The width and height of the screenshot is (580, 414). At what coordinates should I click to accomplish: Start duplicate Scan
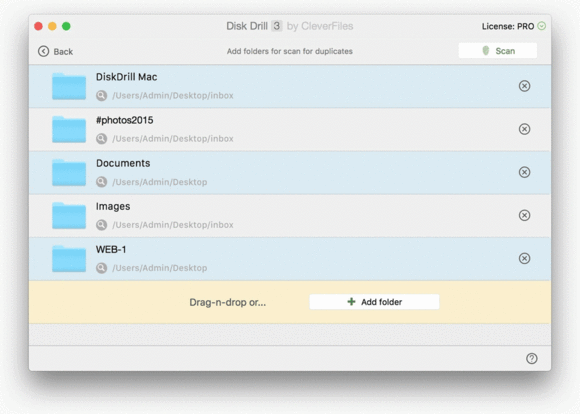point(498,51)
